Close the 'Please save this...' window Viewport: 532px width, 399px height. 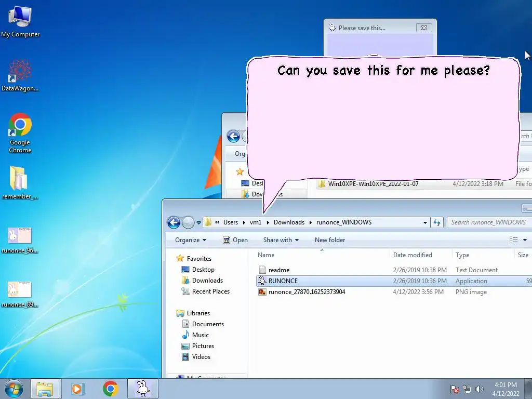(424, 28)
